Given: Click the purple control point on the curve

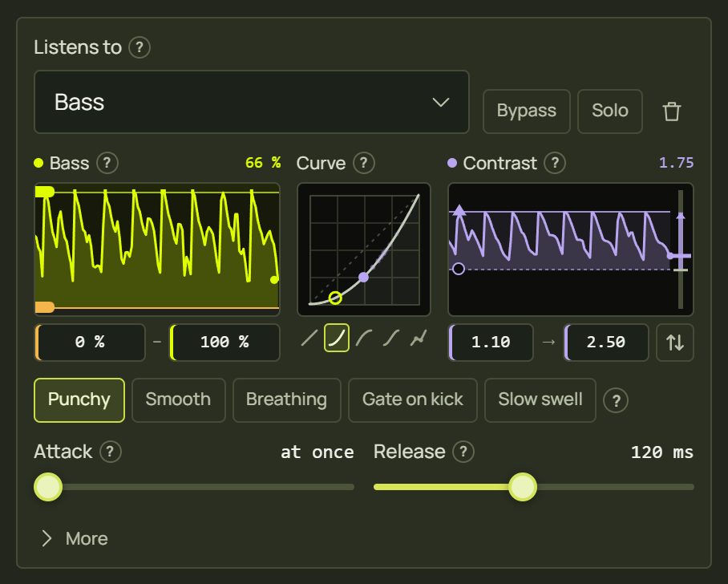Looking at the screenshot, I should click(364, 278).
